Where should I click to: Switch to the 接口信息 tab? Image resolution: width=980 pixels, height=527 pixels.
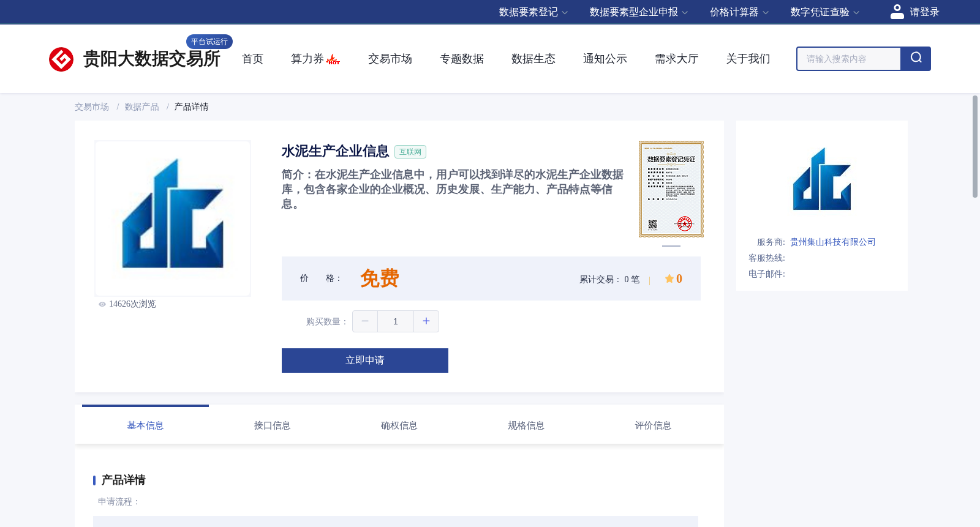[273, 425]
